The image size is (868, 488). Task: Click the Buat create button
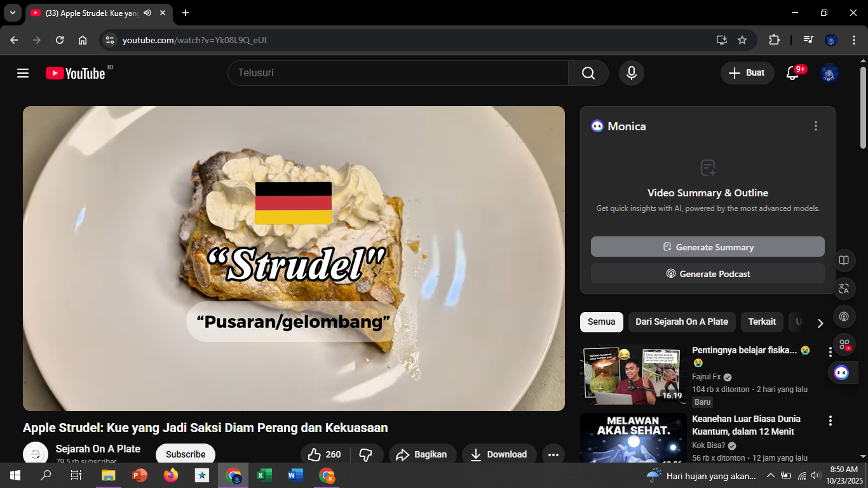[747, 73]
